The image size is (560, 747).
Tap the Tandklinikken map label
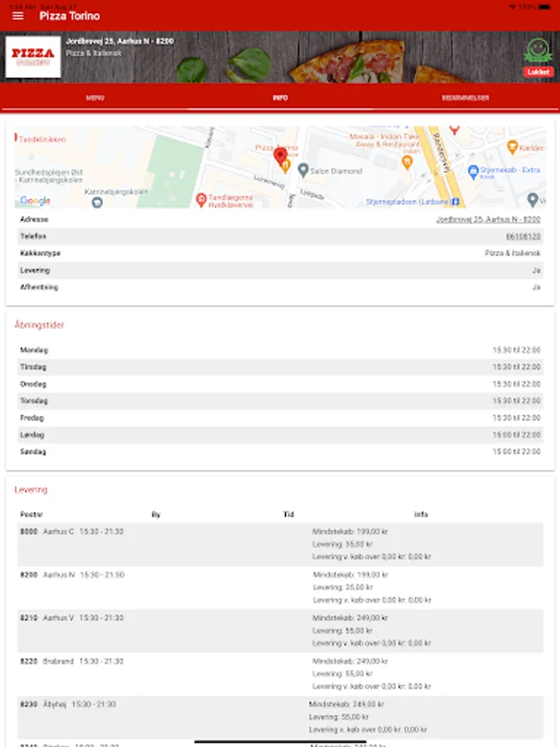tap(42, 139)
